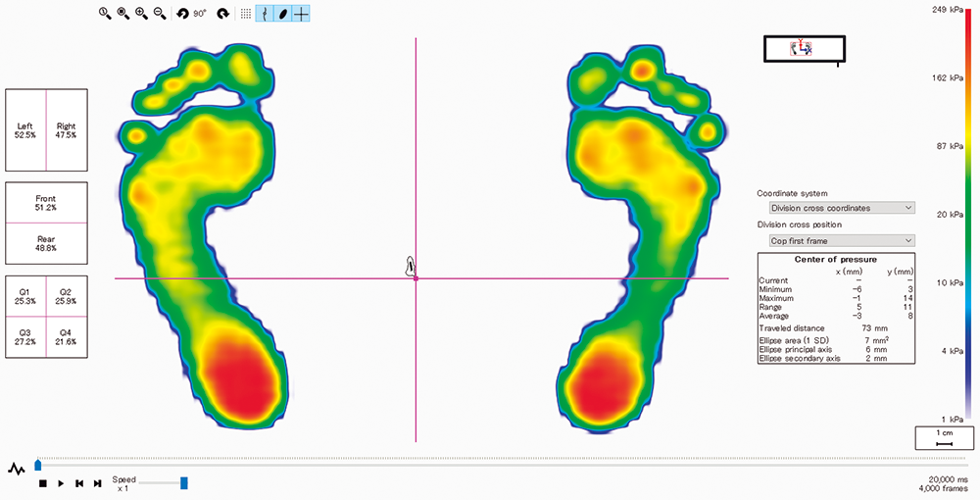This screenshot has height=500, width=980.
Task: Expand the Division cross position dropdown
Action: pyautogui.click(x=842, y=240)
